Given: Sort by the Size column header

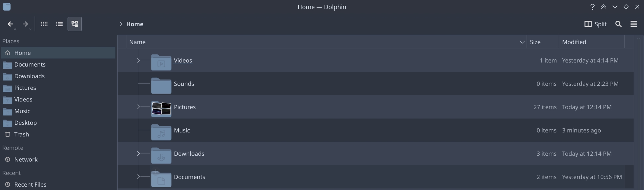Looking at the screenshot, I should (x=535, y=42).
